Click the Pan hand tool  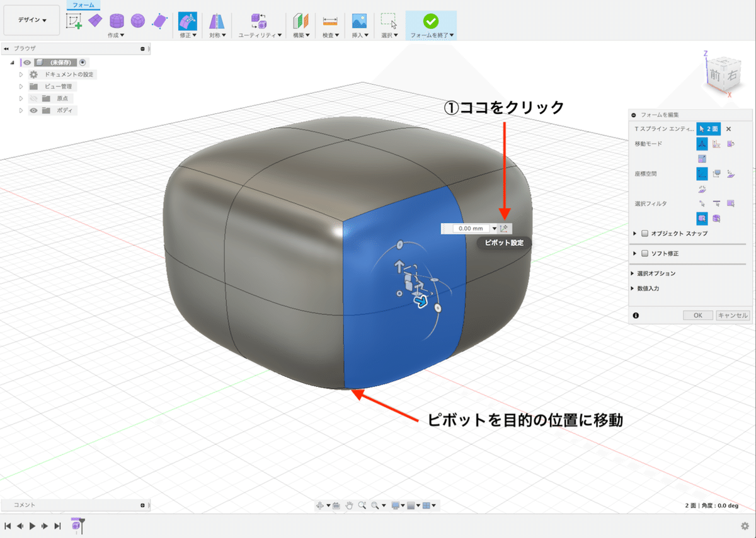tap(349, 505)
